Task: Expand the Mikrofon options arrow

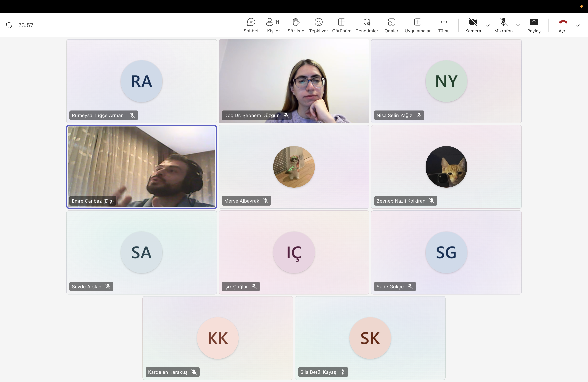Action: [x=518, y=25]
